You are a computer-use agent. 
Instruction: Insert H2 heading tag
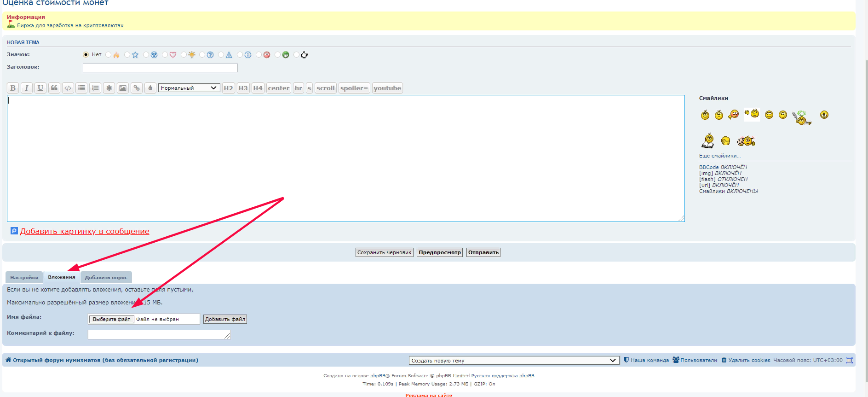pyautogui.click(x=228, y=88)
